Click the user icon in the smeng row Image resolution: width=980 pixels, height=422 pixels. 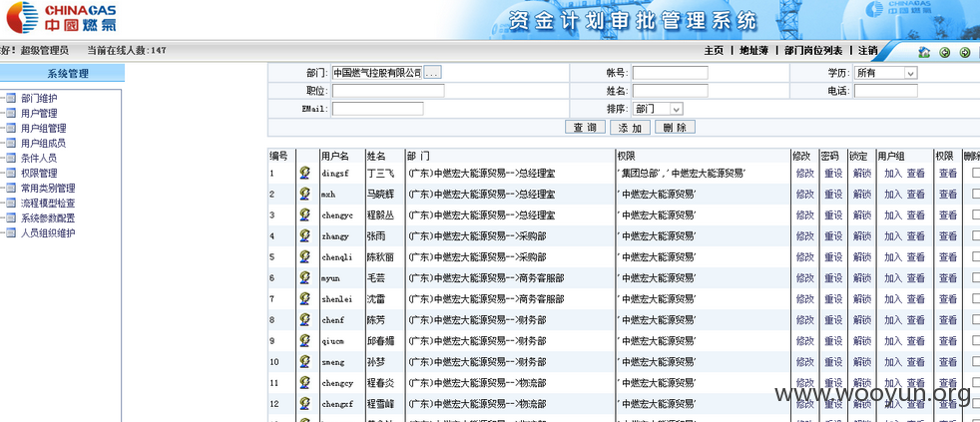(x=304, y=361)
